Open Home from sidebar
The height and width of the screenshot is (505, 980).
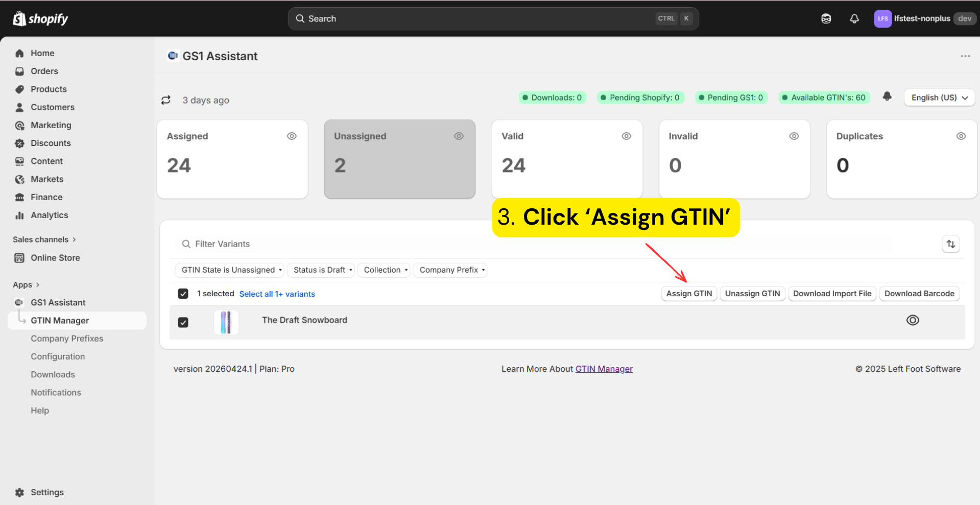(x=42, y=53)
